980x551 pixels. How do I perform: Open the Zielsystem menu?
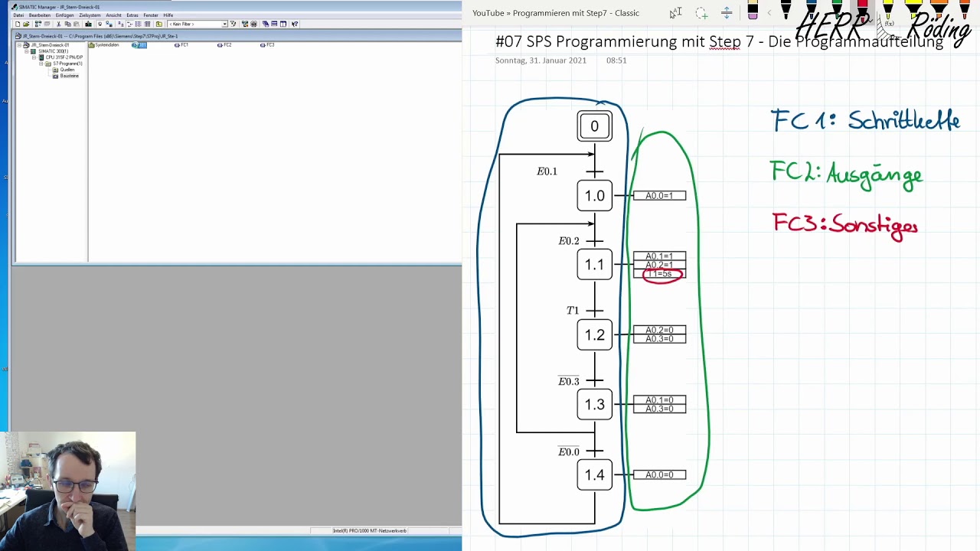pos(90,15)
